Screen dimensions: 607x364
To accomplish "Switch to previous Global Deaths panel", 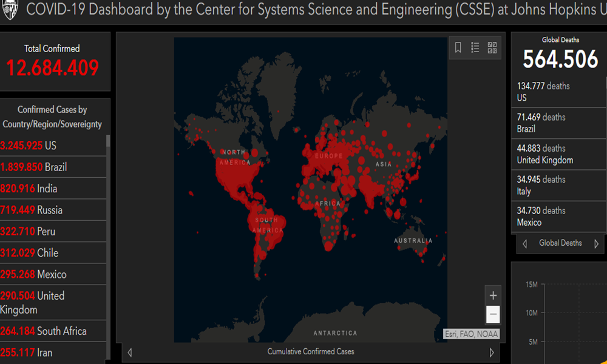I will [525, 243].
